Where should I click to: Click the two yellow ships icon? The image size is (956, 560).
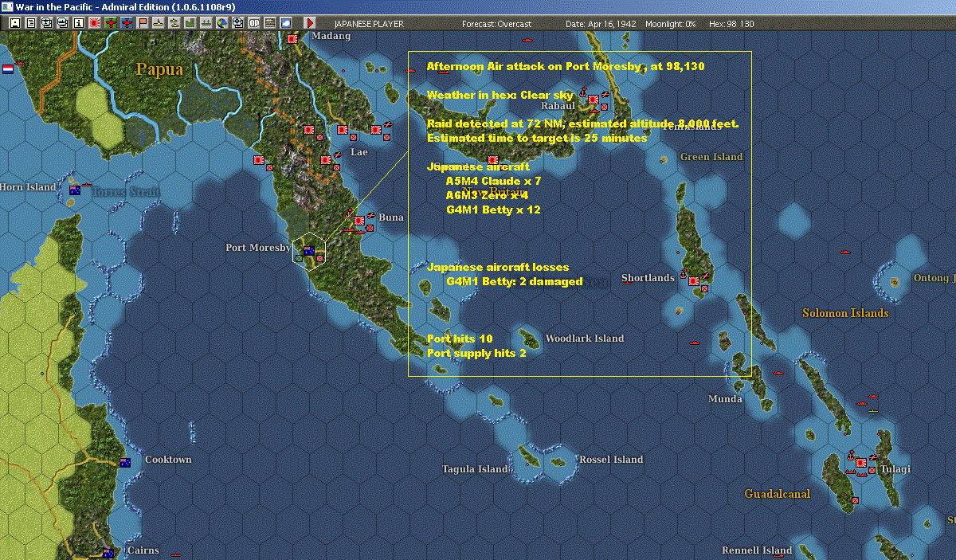[x=174, y=23]
